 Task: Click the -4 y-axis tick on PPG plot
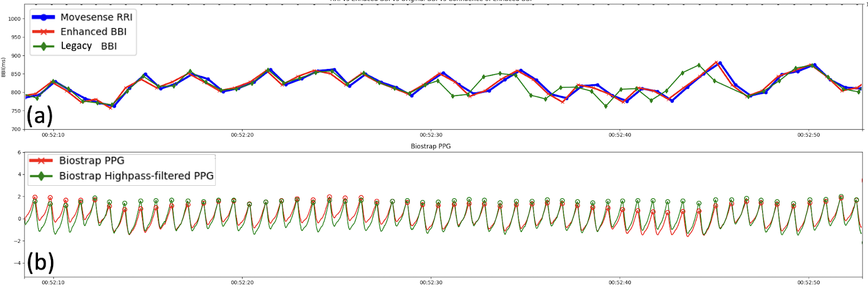[x=18, y=263]
